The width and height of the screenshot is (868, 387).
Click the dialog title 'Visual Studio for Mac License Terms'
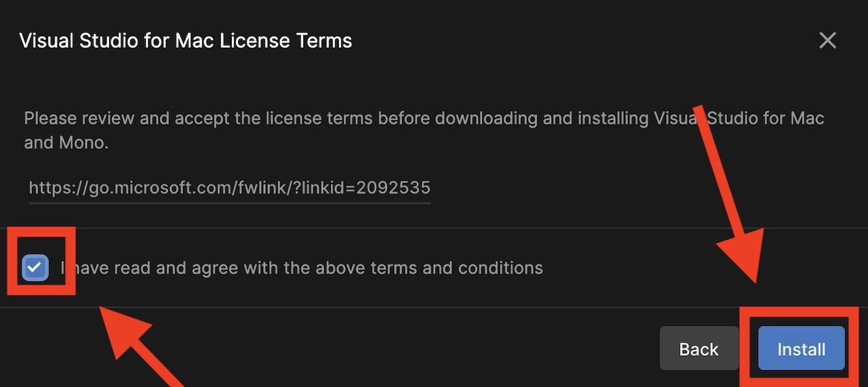(x=186, y=41)
